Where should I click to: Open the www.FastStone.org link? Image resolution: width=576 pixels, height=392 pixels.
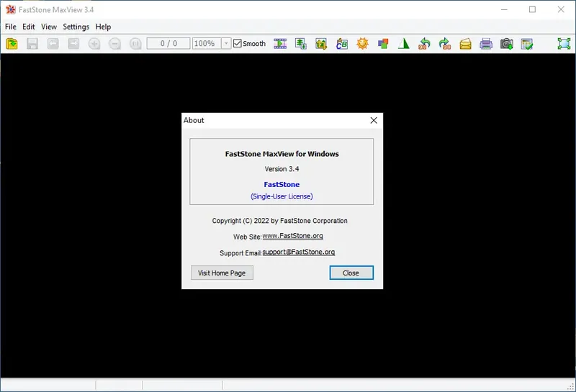point(293,236)
